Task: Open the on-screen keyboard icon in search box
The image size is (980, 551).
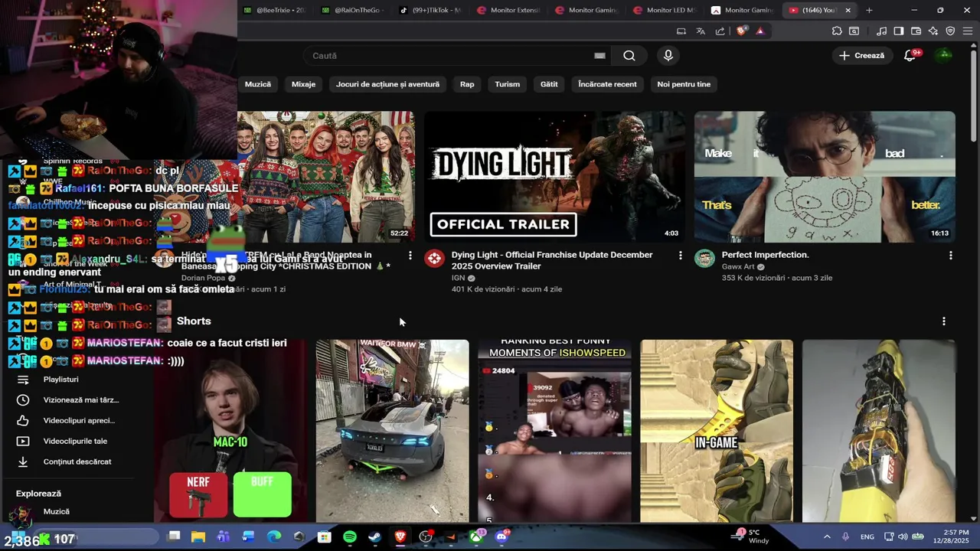Action: point(599,56)
